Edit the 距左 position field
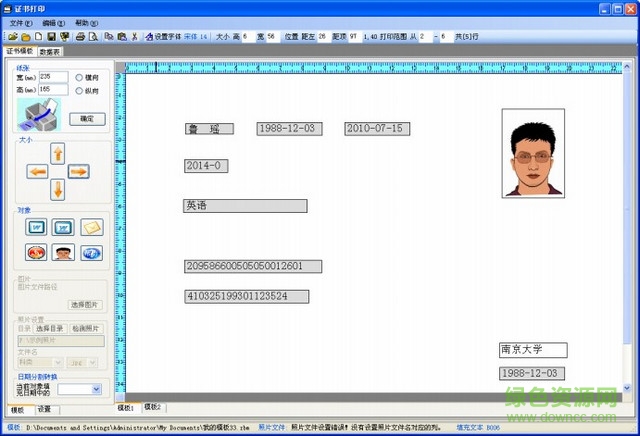 pyautogui.click(x=322, y=37)
